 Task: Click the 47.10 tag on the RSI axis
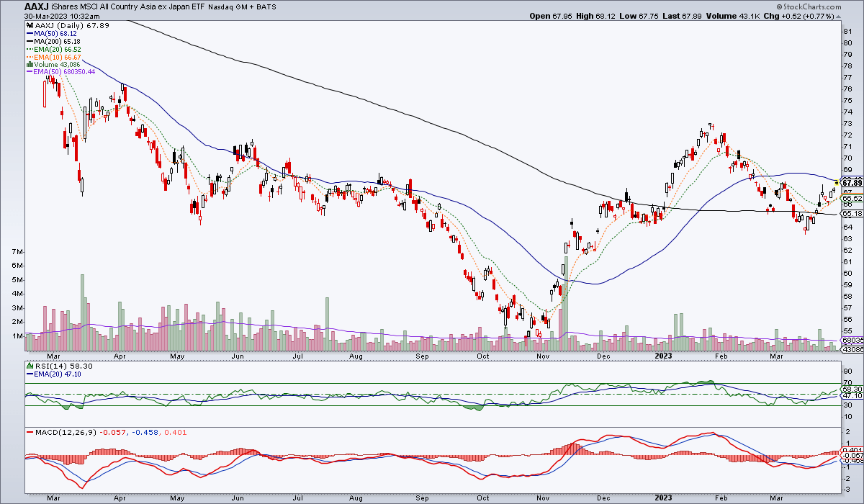click(852, 395)
